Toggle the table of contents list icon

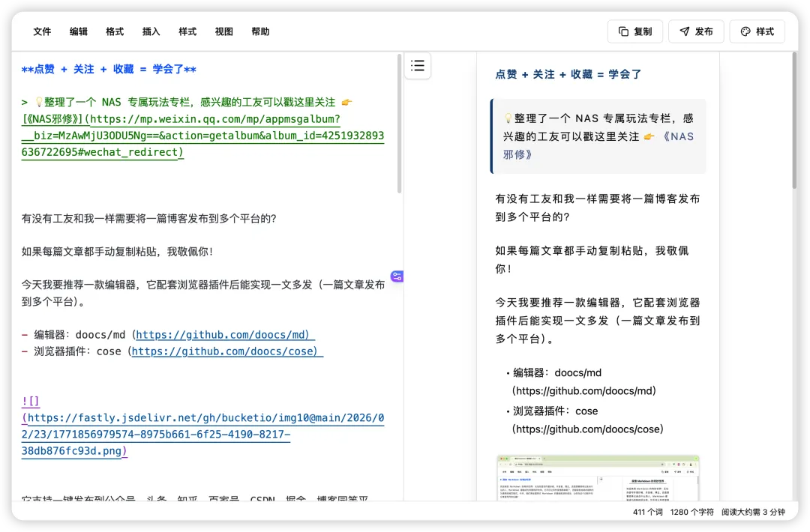click(x=418, y=65)
